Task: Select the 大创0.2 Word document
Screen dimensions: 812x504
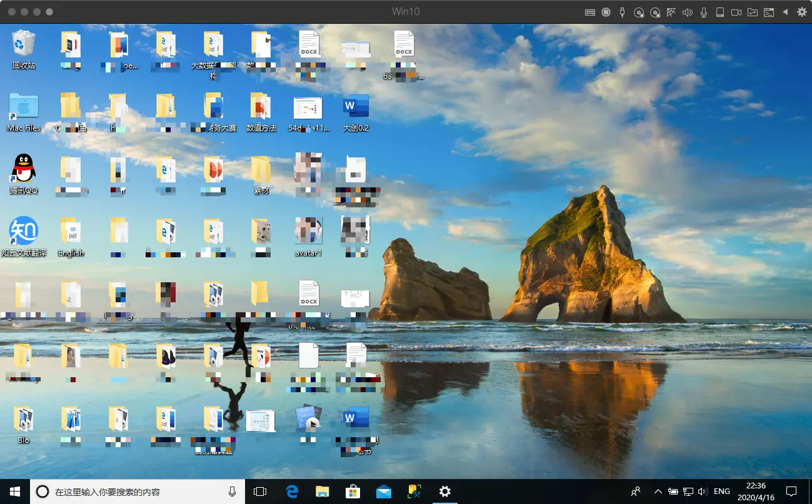Action: [356, 112]
